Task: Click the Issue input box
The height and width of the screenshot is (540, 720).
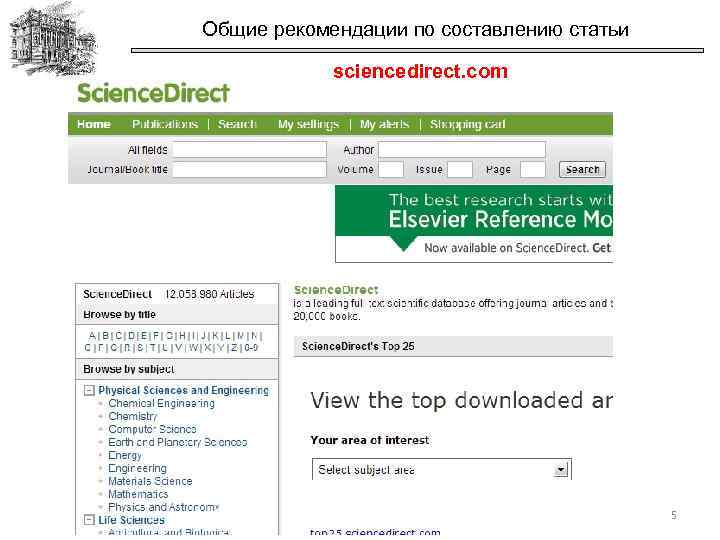Action: click(460, 169)
